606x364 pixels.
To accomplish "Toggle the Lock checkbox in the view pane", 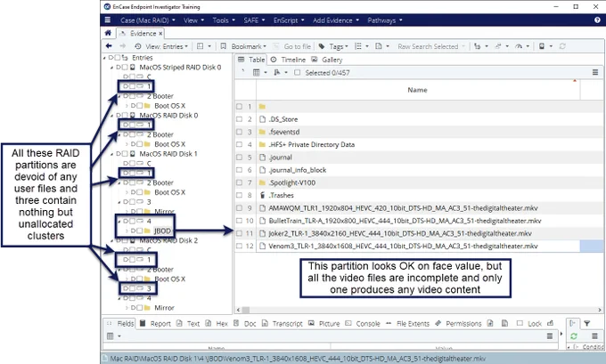I will click(x=520, y=323).
